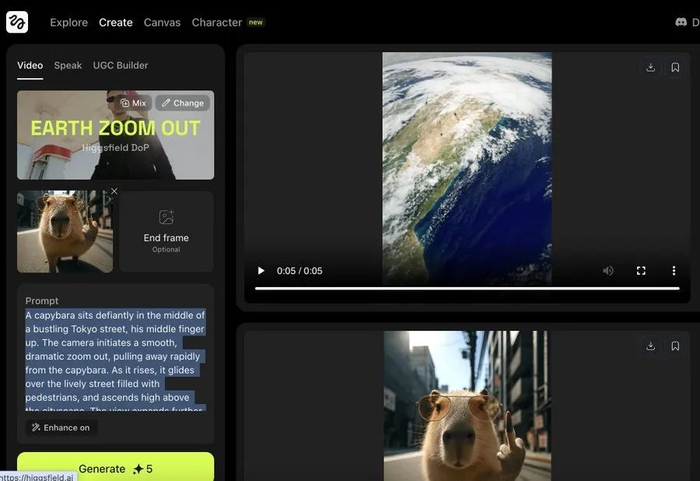
Task: Switch to the Speak tab
Action: click(68, 65)
